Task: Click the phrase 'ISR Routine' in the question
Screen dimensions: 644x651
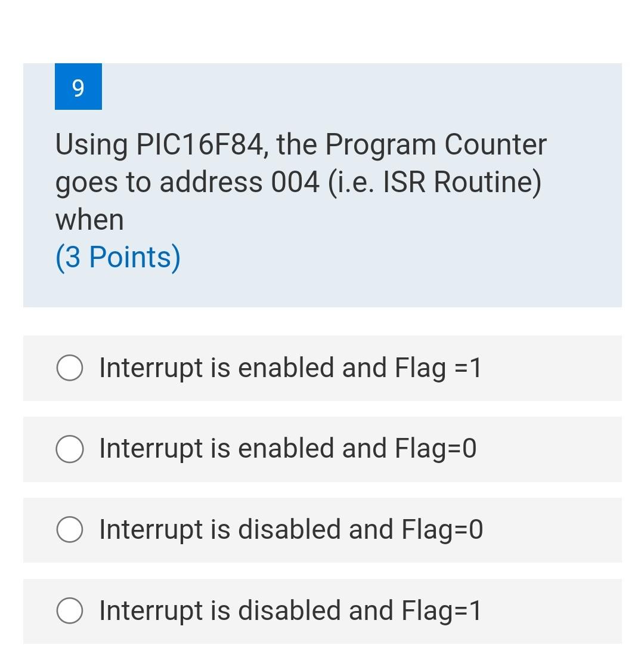Action: click(458, 181)
